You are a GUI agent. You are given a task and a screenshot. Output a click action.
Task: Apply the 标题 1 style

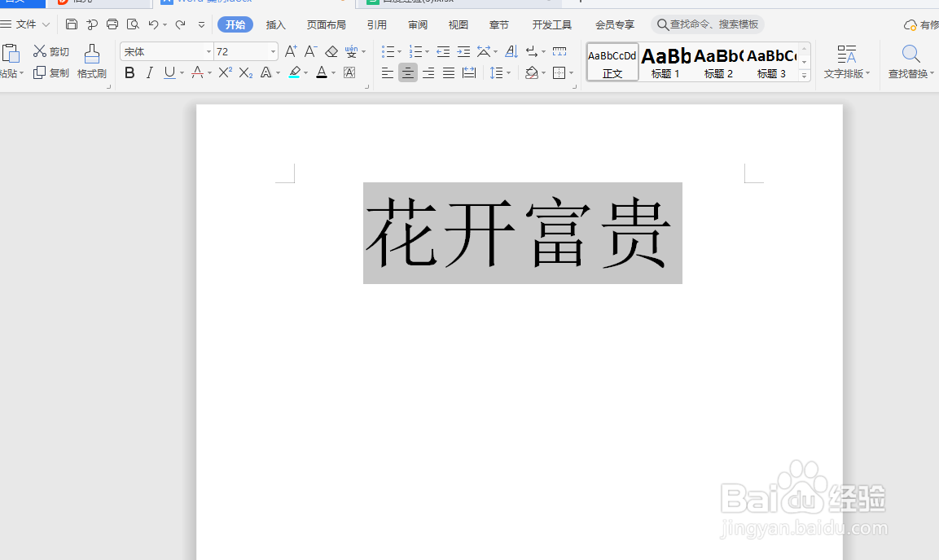point(665,62)
